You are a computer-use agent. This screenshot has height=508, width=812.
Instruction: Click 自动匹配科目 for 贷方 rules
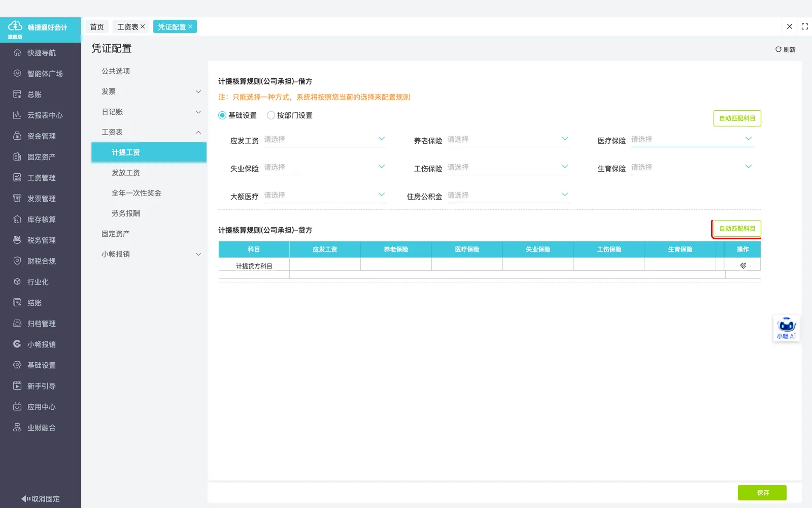click(737, 229)
